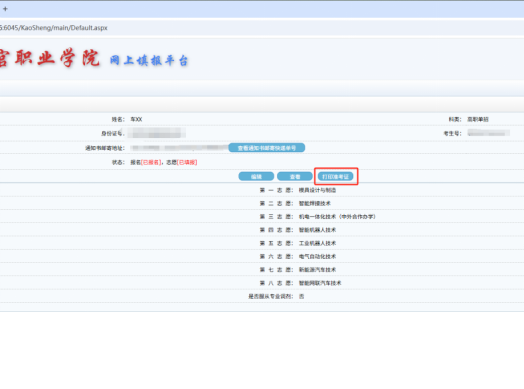
Task: Click the red [已报名] status text
Action: 151,162
